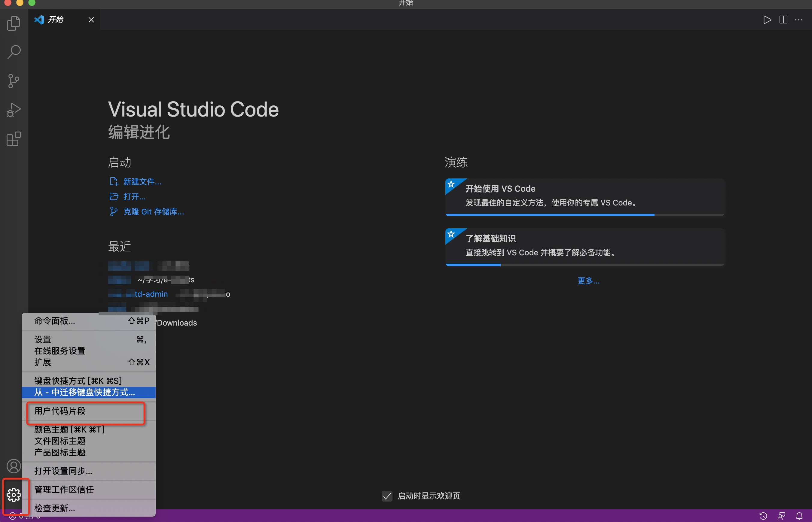Click the notification bell in status bar
This screenshot has height=522, width=812.
pos(799,516)
